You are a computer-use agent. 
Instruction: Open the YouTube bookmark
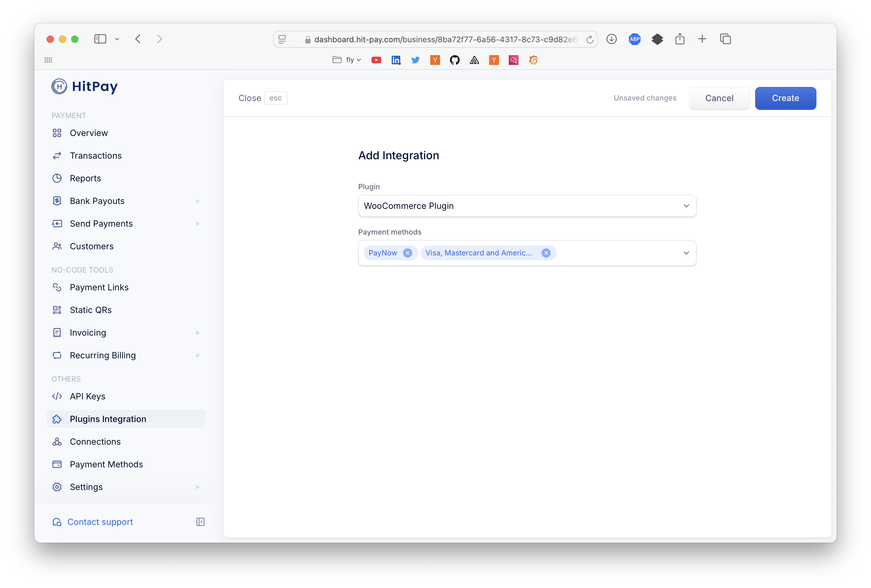tap(376, 60)
